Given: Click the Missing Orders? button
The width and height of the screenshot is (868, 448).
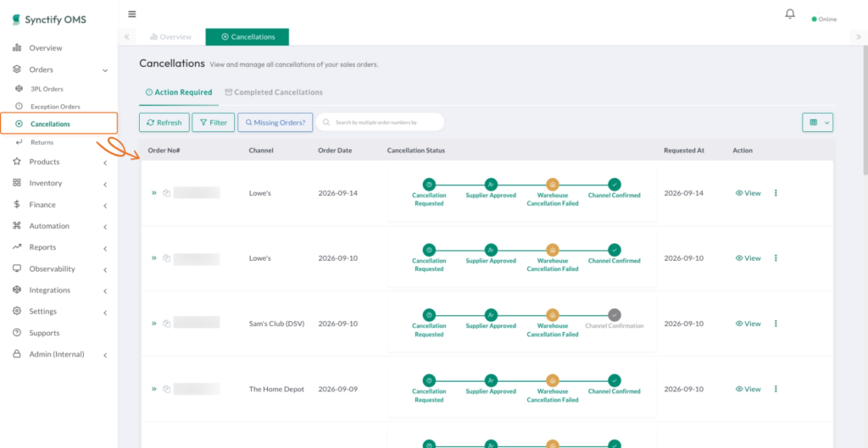Looking at the screenshot, I should (275, 123).
